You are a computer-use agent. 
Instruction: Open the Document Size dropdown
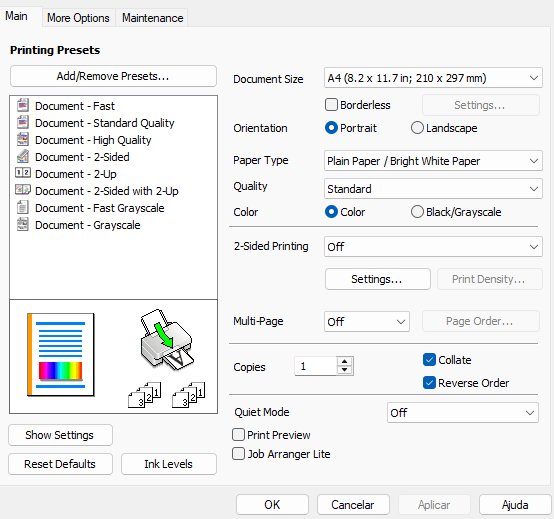(x=433, y=78)
